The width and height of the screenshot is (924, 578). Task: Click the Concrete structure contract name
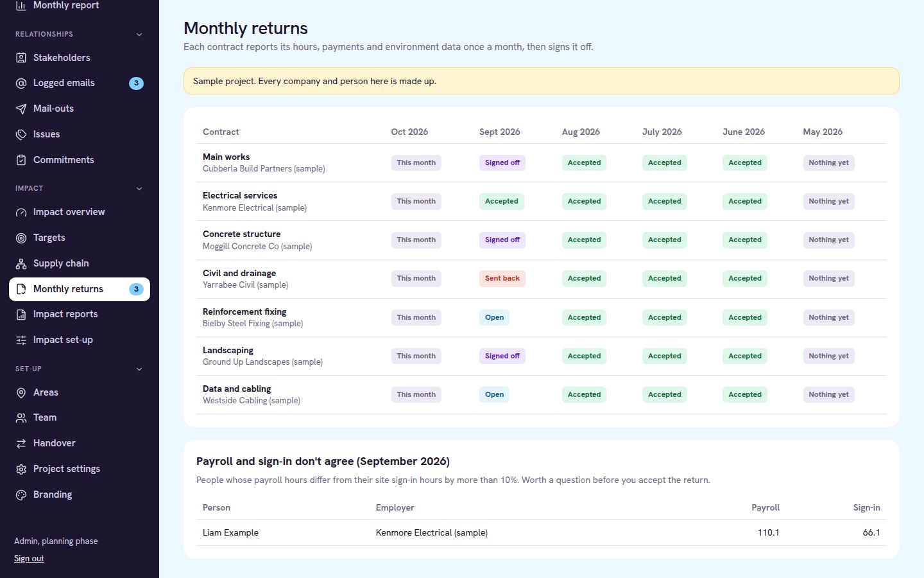[241, 234]
